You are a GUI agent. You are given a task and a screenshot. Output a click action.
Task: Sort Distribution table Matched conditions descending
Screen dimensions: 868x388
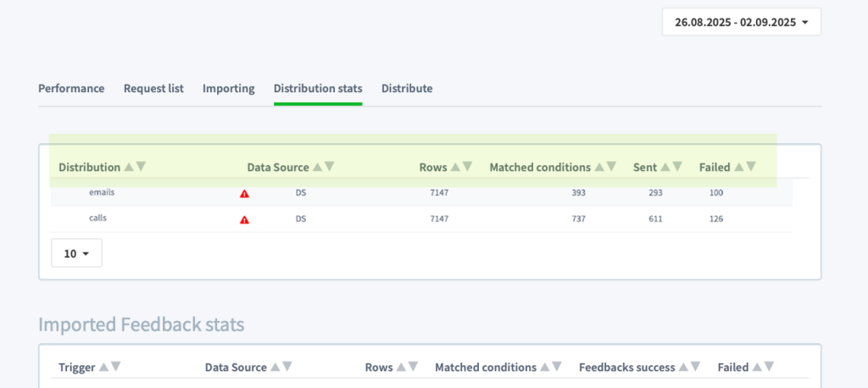tap(611, 167)
